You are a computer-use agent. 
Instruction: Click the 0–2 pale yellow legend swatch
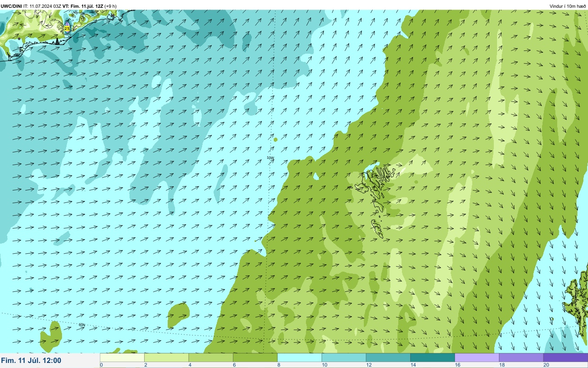122,357
